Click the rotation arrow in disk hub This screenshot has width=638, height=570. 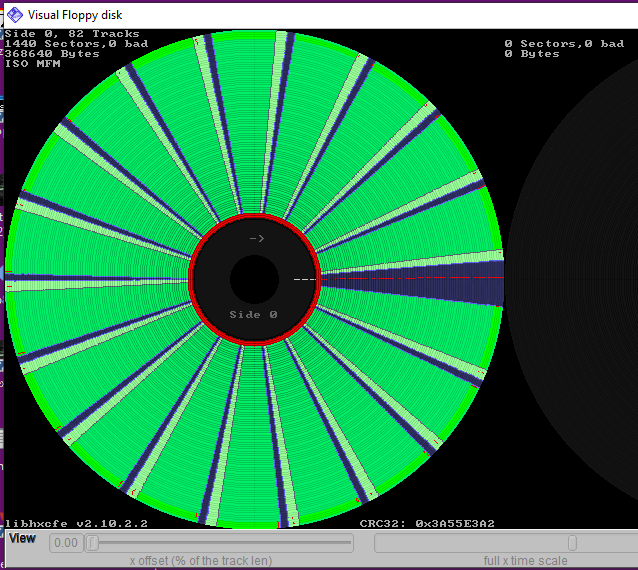(x=257, y=238)
